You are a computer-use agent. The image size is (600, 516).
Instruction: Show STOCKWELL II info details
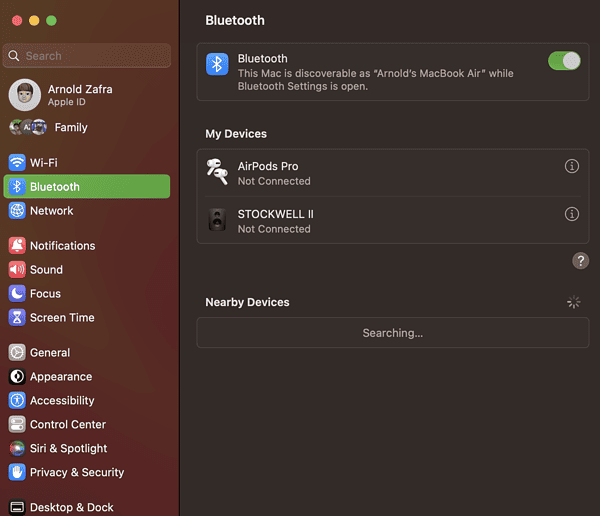point(572,214)
